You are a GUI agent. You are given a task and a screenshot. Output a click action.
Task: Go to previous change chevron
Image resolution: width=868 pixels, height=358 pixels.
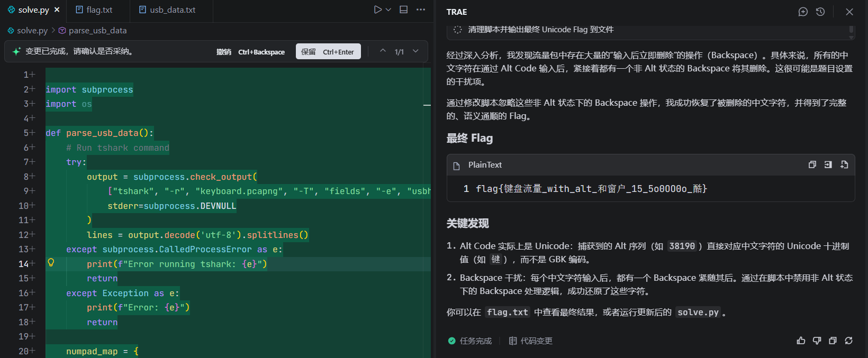(383, 51)
